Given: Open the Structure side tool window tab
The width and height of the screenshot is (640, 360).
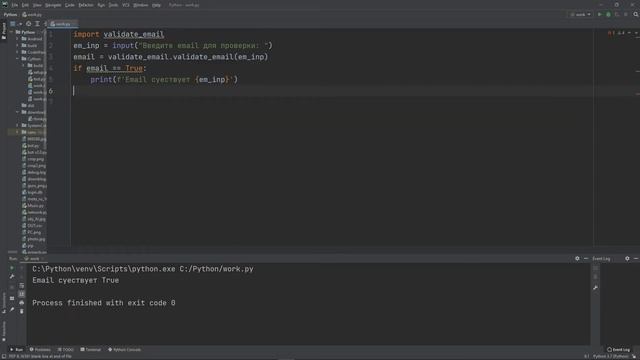Looking at the screenshot, I should (x=4, y=303).
